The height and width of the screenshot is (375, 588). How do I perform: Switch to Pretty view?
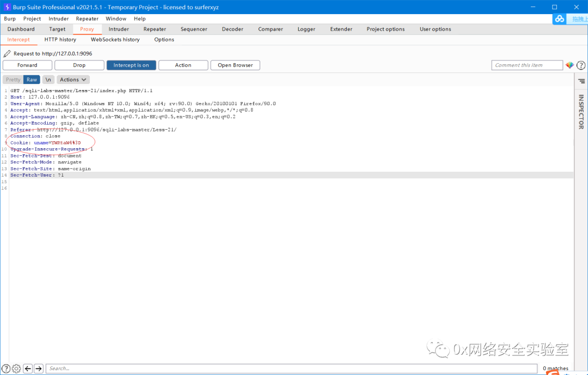[13, 80]
